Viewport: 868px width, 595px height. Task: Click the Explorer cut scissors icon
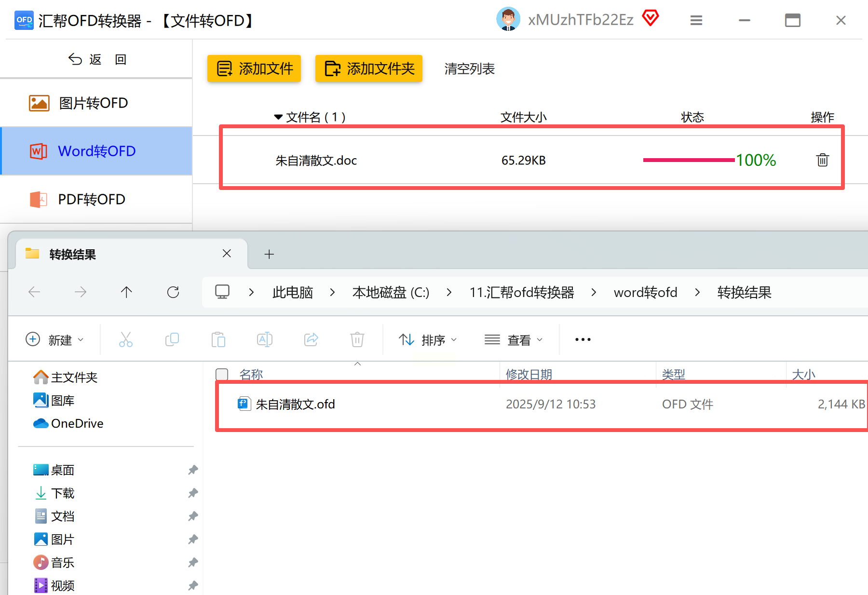[x=126, y=339]
